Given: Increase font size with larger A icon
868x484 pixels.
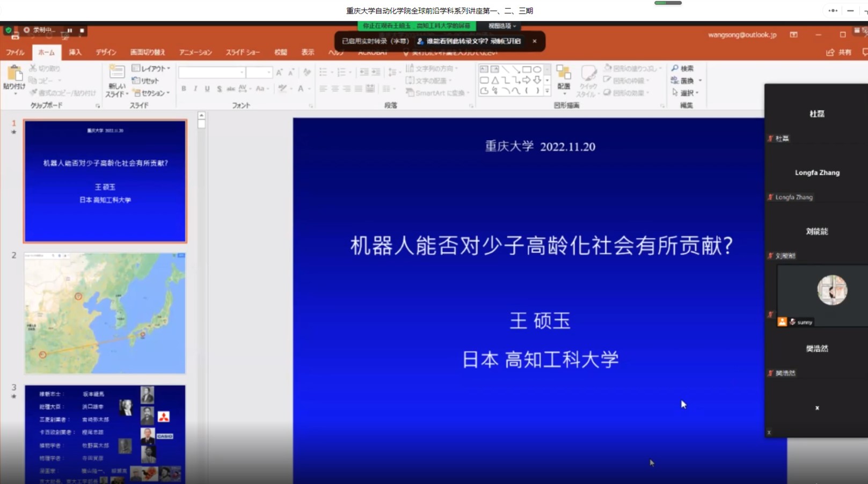Looking at the screenshot, I should click(x=279, y=72).
